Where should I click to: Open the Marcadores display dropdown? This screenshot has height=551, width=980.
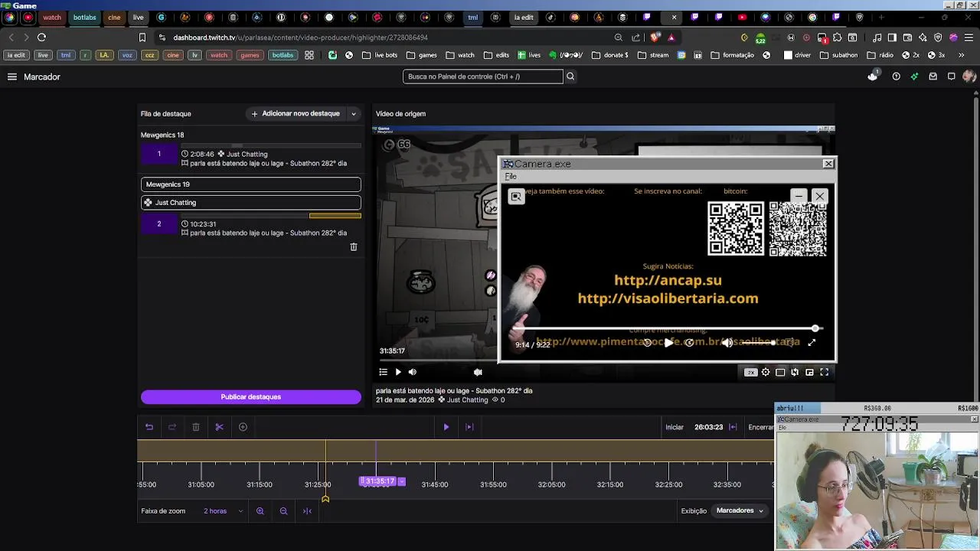click(x=740, y=511)
